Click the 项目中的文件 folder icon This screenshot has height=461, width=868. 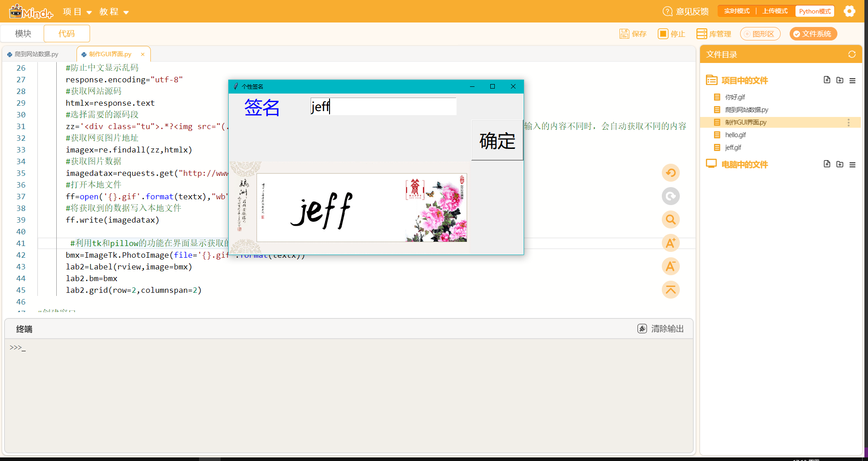point(712,80)
